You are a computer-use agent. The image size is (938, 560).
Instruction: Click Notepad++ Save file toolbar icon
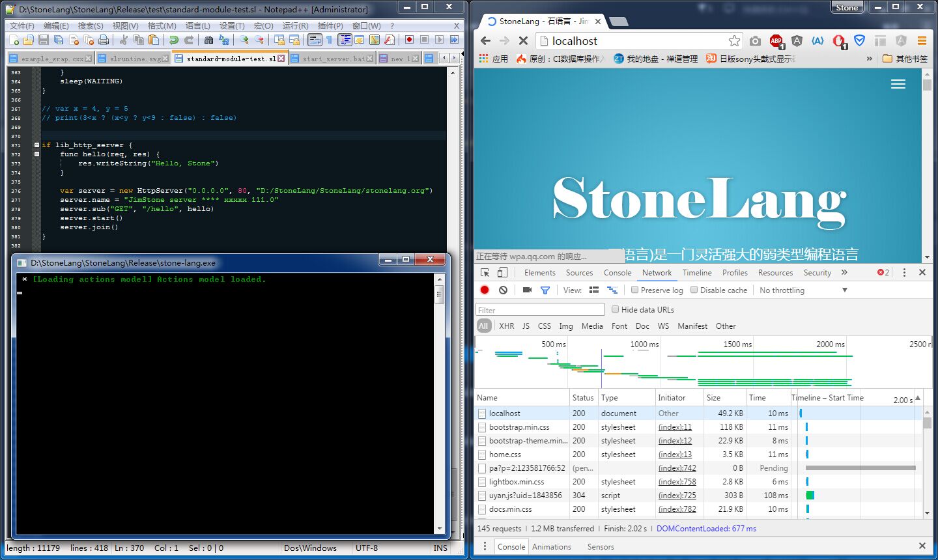(x=44, y=40)
